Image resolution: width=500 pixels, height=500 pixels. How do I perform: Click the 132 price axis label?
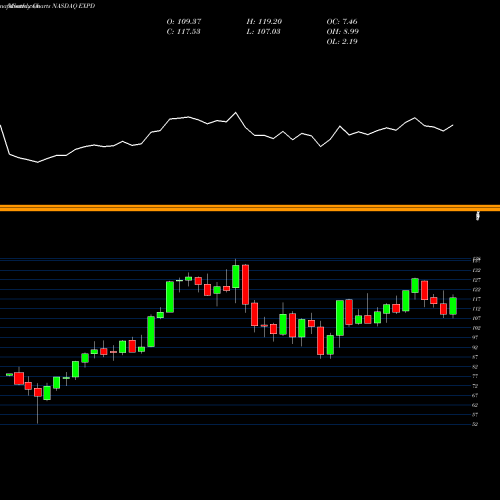pyautogui.click(x=477, y=270)
